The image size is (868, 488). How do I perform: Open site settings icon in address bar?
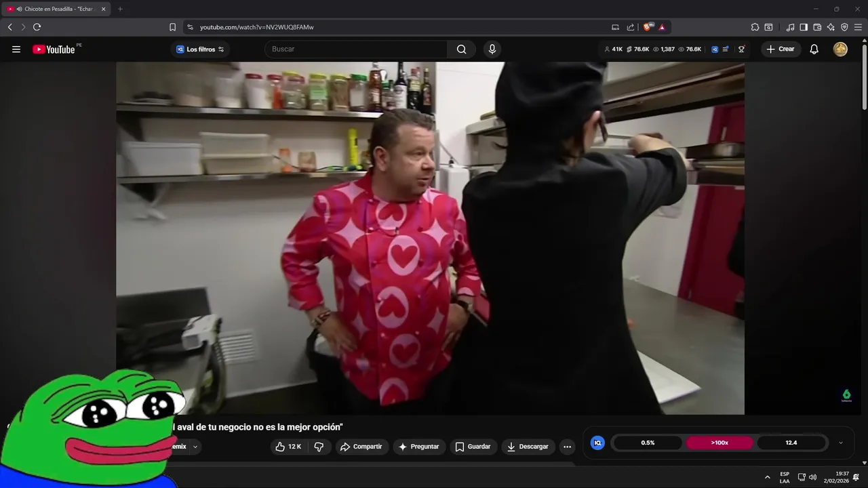point(190,27)
